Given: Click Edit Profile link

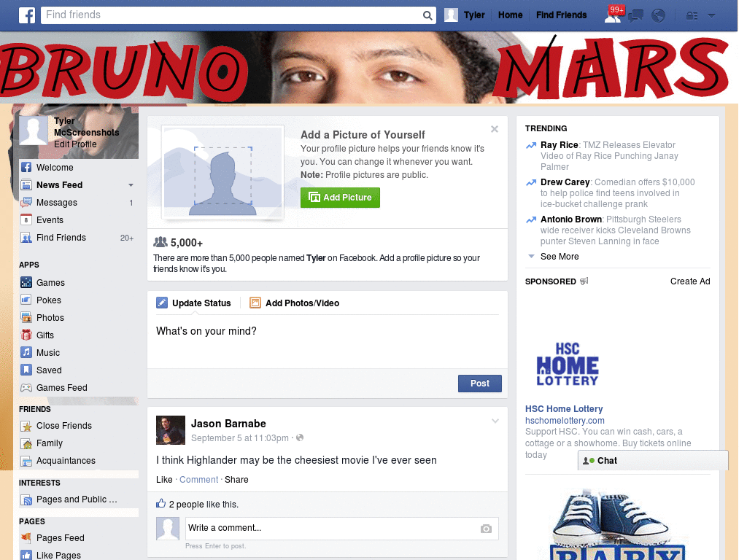Looking at the screenshot, I should pyautogui.click(x=75, y=144).
